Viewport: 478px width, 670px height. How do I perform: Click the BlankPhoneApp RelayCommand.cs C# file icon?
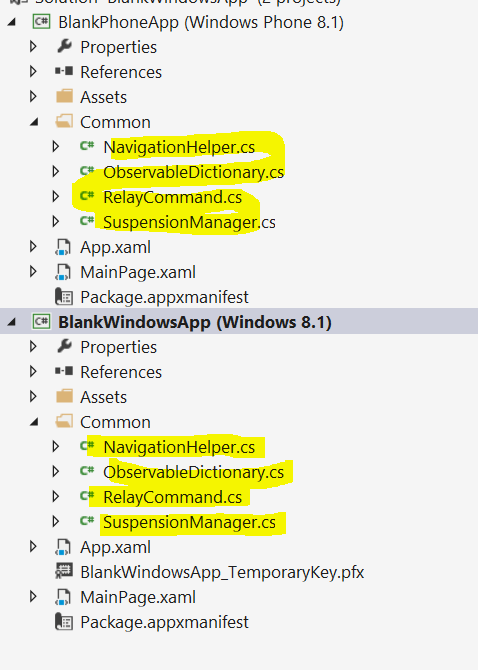[87, 196]
